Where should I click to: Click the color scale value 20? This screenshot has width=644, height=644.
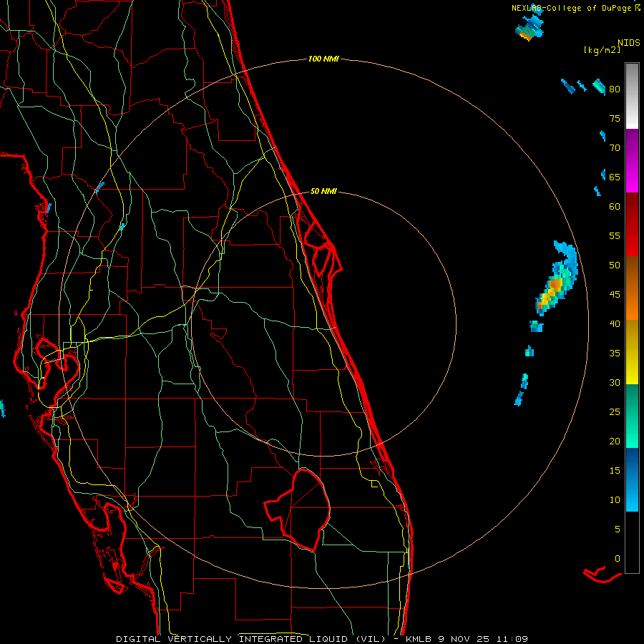[x=615, y=441]
